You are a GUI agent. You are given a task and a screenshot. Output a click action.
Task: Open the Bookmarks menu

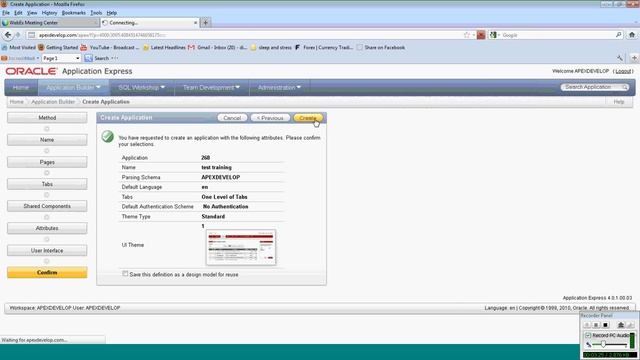(x=74, y=13)
